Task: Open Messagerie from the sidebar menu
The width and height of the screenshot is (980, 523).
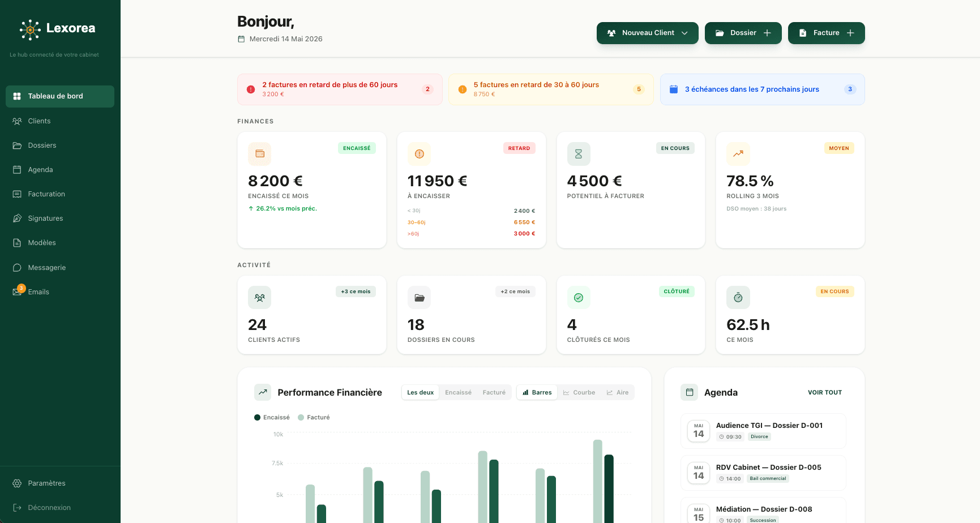Action: click(60, 268)
